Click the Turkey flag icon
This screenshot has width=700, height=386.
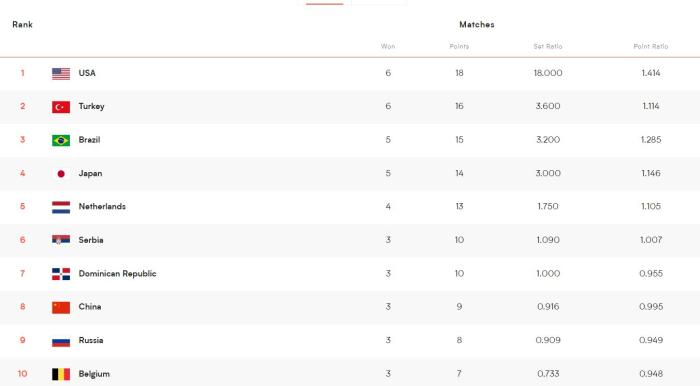pyautogui.click(x=61, y=107)
